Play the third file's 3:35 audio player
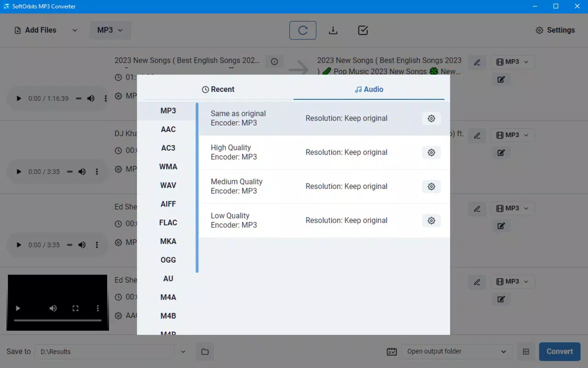The image size is (588, 368). [19, 245]
